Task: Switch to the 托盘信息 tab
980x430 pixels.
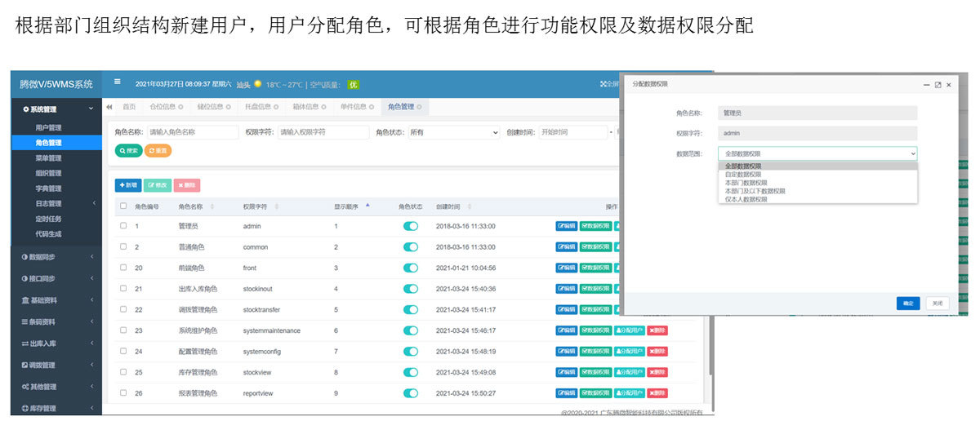Action: click(x=260, y=107)
